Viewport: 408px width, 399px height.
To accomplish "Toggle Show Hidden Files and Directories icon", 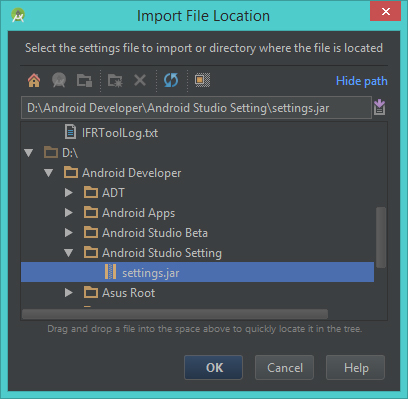I will pyautogui.click(x=202, y=80).
